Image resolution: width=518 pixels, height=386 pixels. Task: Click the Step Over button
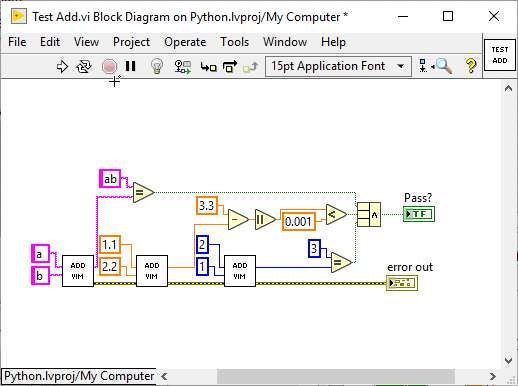point(230,66)
